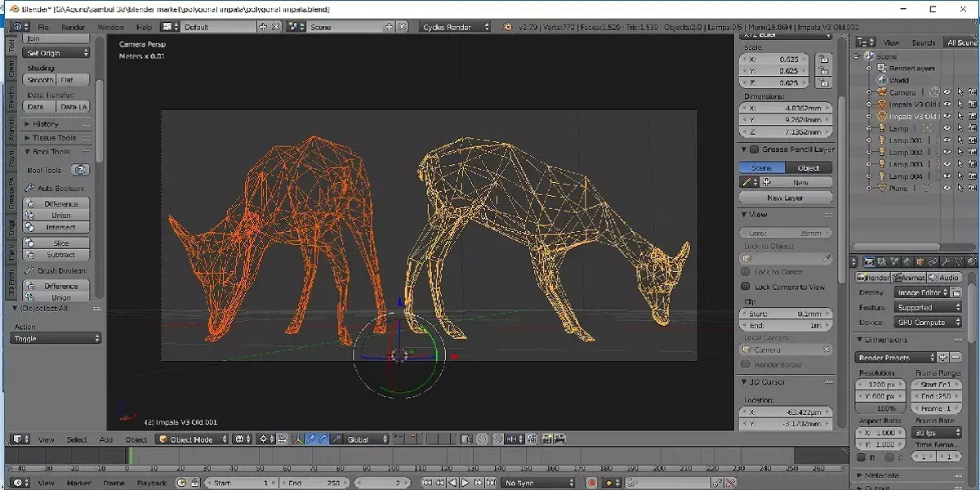This screenshot has height=490, width=980.
Task: Open the Render menu in top bar
Action: tap(73, 27)
